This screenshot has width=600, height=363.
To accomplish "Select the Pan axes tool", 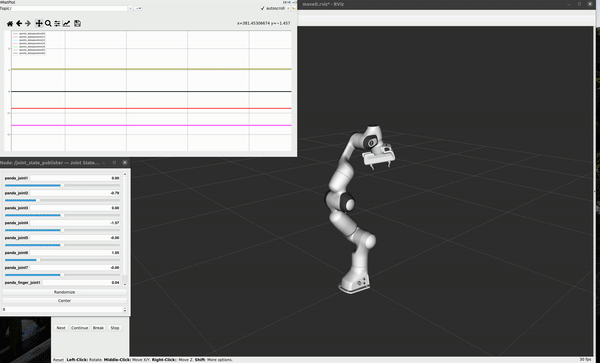I will tap(39, 24).
